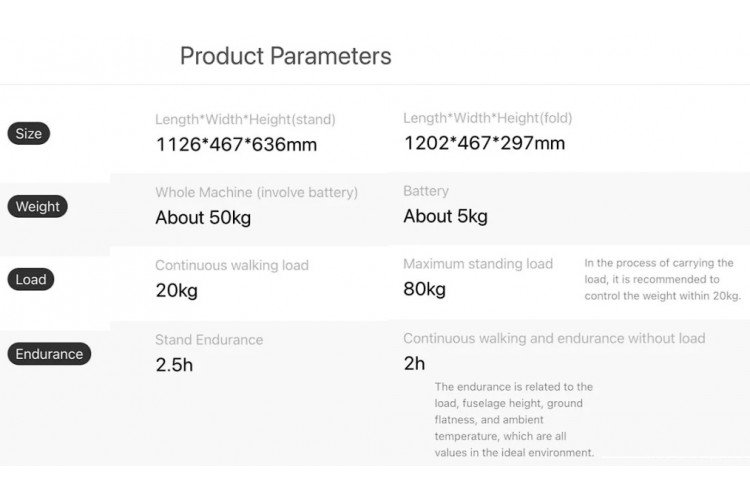Screen dimensions: 750x500
Task: Click the Continuous walking load label
Action: tap(232, 265)
